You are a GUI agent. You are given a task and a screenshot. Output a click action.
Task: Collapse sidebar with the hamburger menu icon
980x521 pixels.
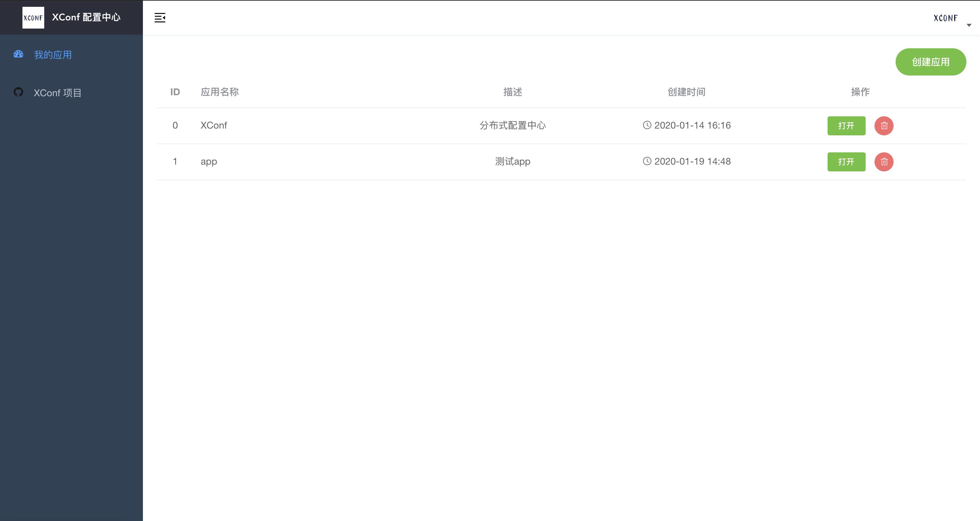[x=160, y=17]
